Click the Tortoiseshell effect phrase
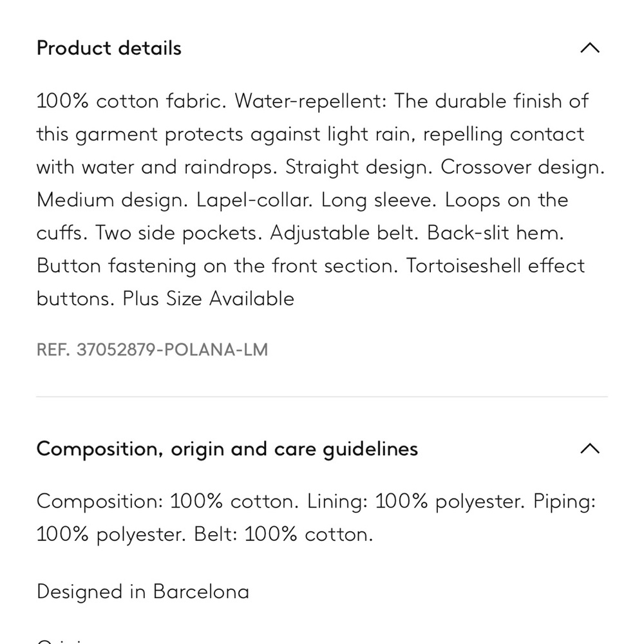644x644 pixels. (x=495, y=266)
